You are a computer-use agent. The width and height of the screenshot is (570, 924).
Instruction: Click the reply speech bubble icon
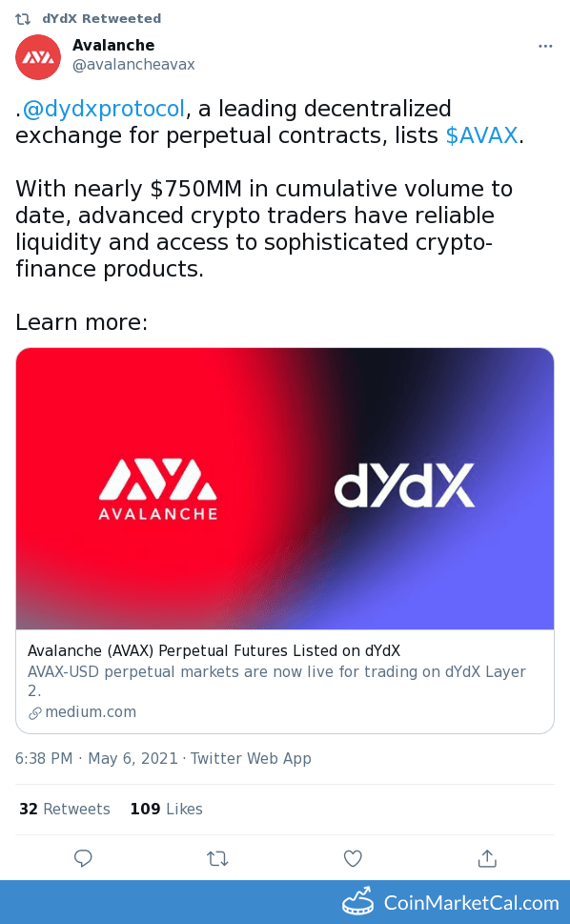83,858
